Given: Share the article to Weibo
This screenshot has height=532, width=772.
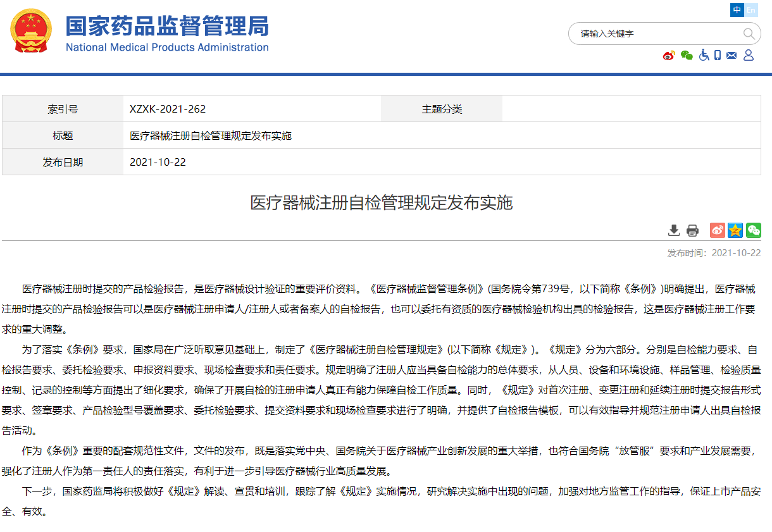Looking at the screenshot, I should point(717,230).
